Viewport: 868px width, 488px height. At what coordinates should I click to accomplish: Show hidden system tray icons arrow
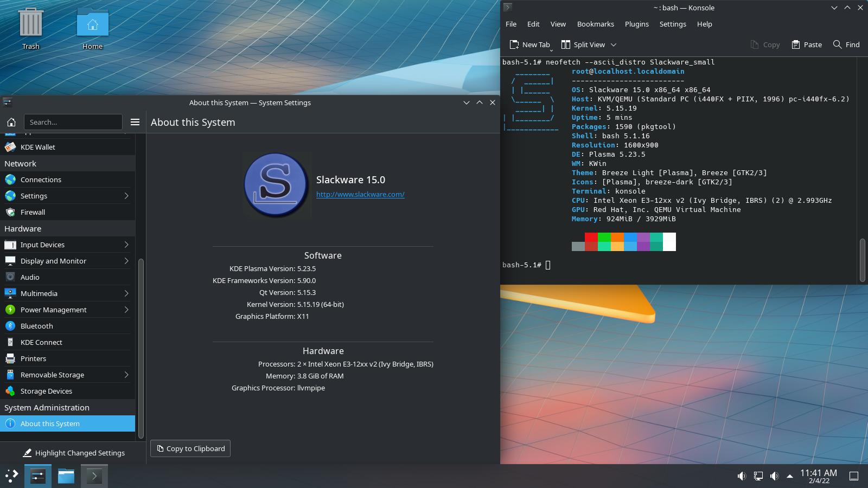790,476
